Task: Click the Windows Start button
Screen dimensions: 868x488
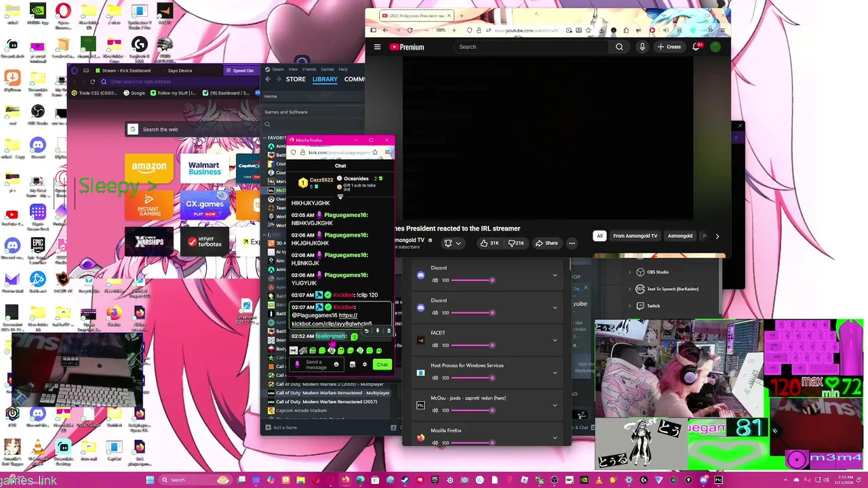Action: coord(150,480)
